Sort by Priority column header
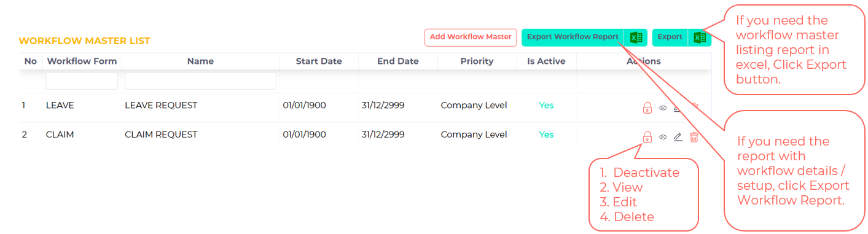The height and width of the screenshot is (234, 868). (x=477, y=61)
